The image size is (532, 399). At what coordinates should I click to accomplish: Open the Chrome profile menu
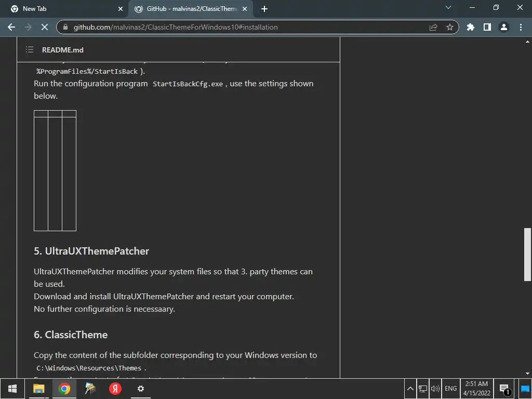coord(504,27)
